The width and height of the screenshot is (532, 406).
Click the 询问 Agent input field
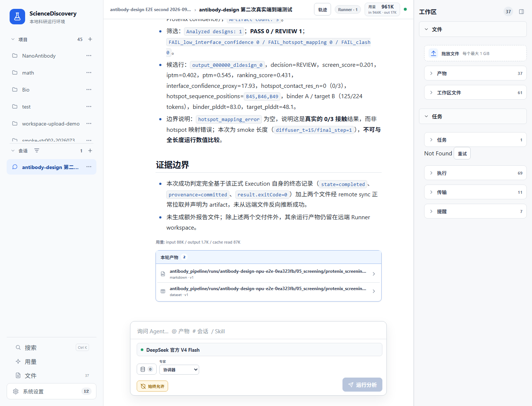pyautogui.click(x=258, y=331)
